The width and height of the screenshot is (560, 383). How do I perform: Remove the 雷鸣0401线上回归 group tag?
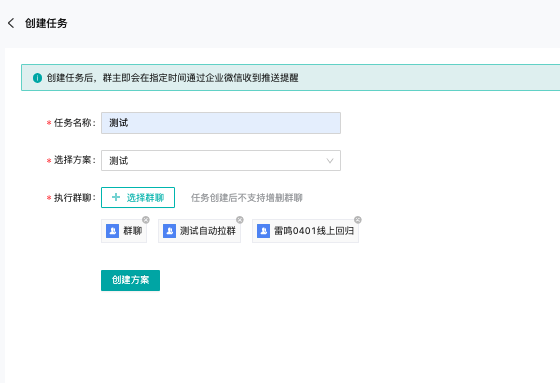[358, 220]
